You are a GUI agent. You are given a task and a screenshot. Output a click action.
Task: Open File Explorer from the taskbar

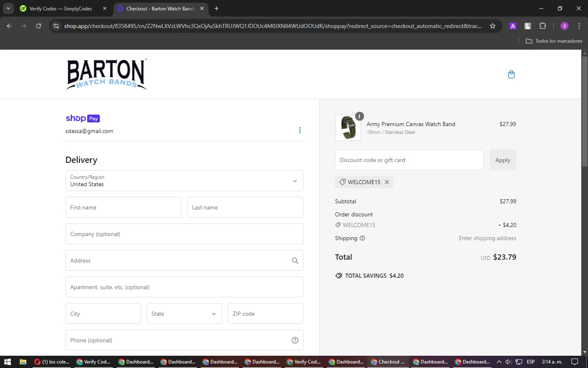point(23,362)
